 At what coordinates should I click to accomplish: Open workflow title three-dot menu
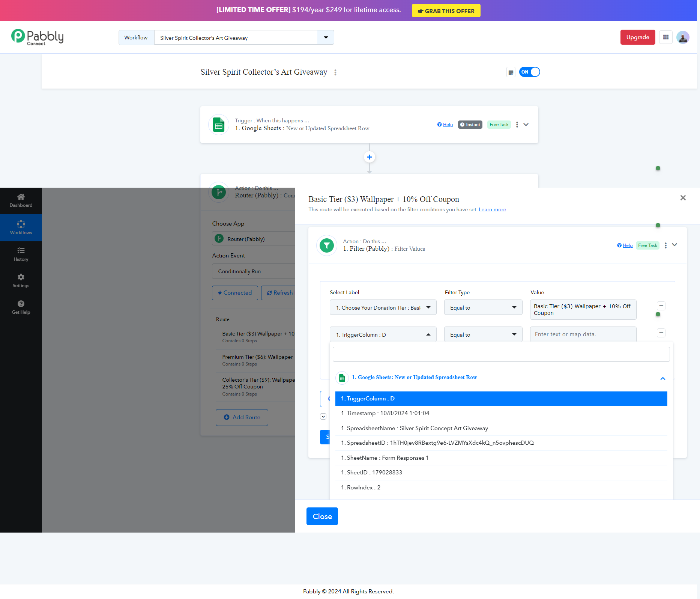335,72
